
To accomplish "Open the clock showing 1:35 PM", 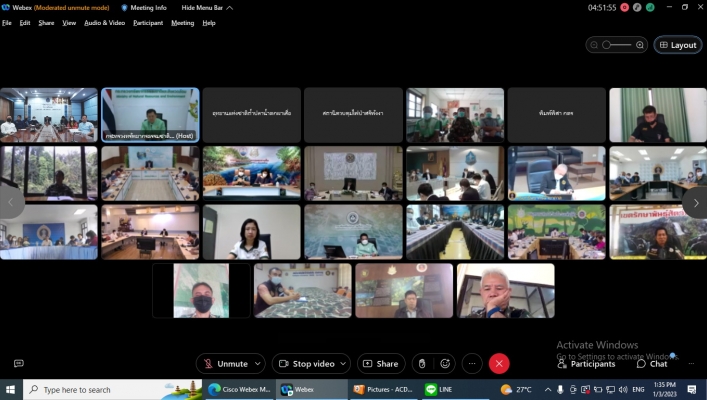I will pos(664,389).
